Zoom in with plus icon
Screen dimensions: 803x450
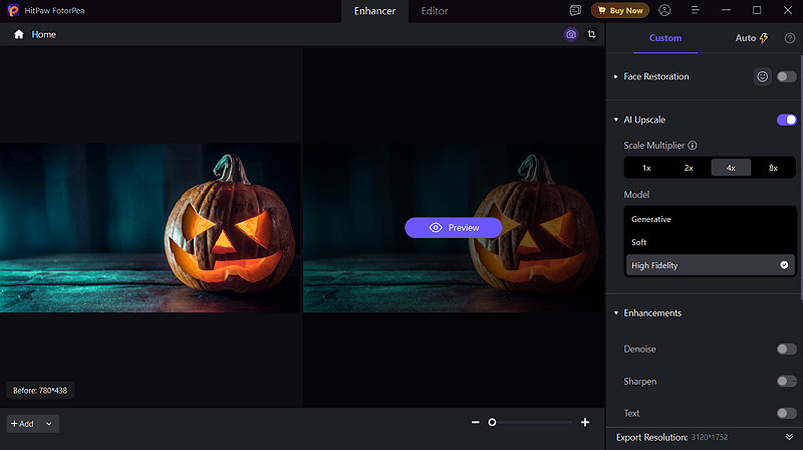[x=585, y=422]
